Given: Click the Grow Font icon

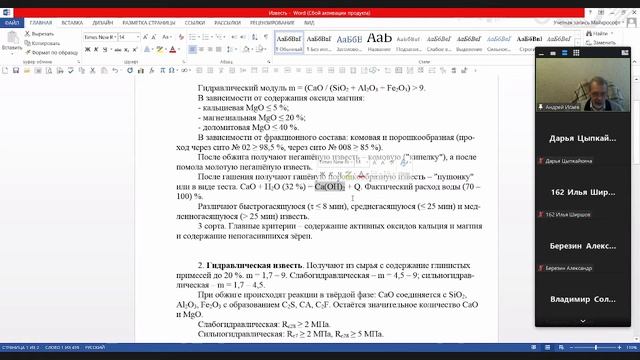Looking at the screenshot, I should coord(145,37).
